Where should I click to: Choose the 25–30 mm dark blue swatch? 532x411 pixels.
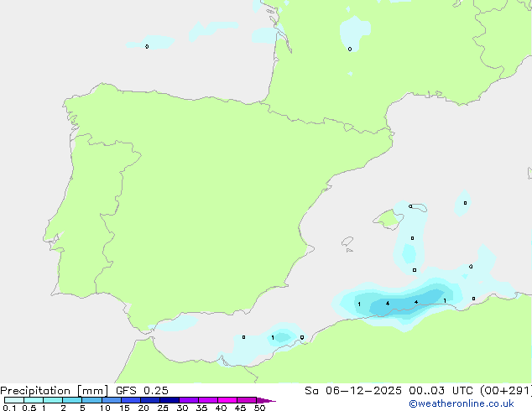point(170,400)
